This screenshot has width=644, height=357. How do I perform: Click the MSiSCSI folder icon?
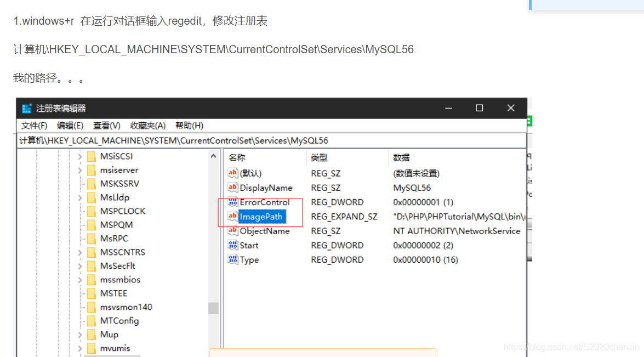coord(92,156)
